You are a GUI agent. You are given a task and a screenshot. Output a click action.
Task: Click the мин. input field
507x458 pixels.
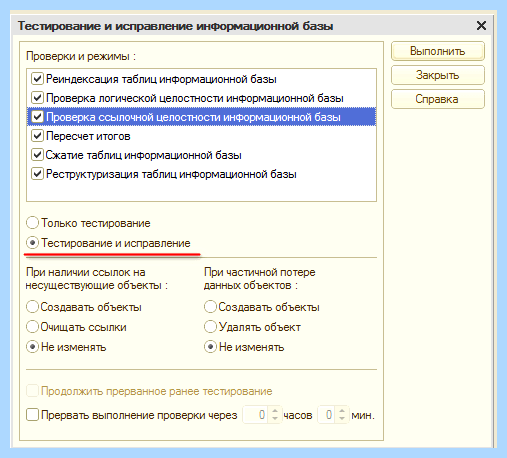tap(327, 415)
